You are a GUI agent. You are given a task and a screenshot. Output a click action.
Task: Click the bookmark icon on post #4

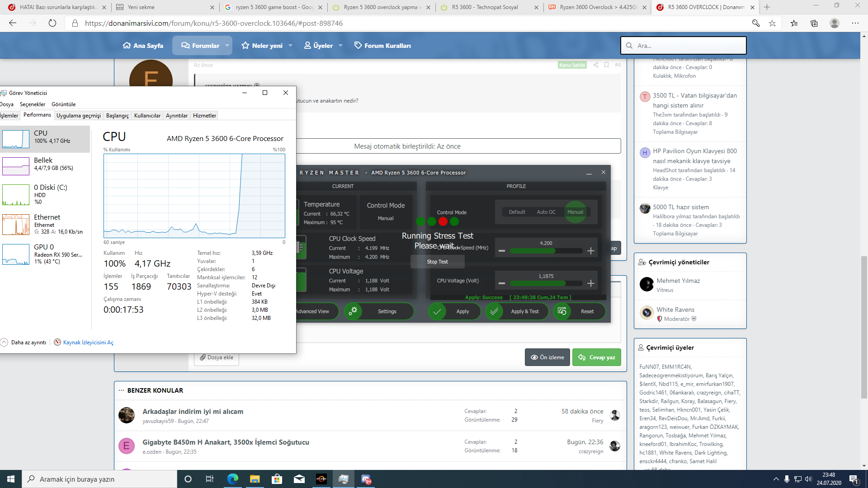(x=606, y=65)
